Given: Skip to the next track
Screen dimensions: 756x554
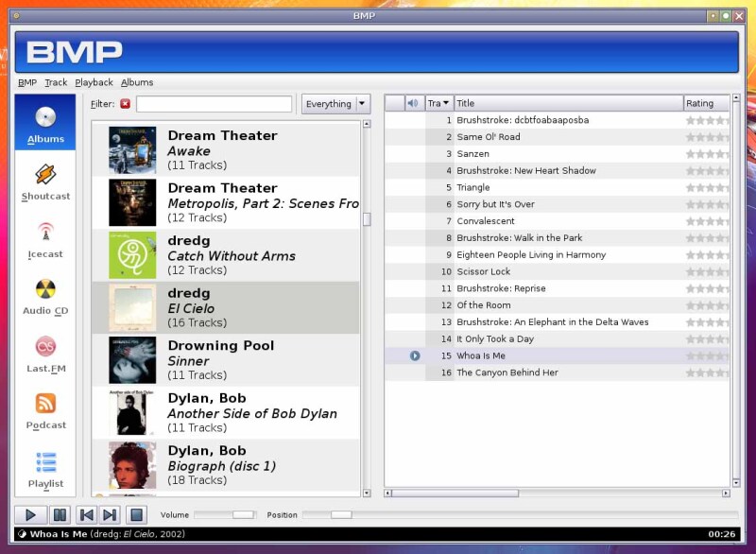Looking at the screenshot, I should point(110,515).
